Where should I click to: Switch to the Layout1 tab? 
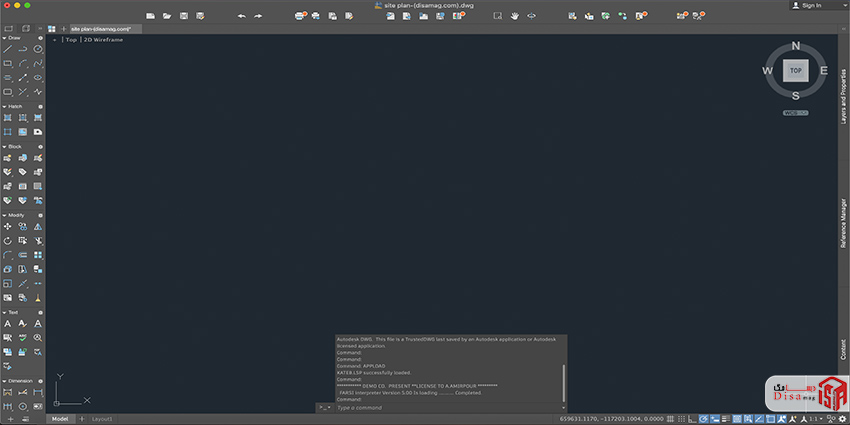pyautogui.click(x=102, y=419)
